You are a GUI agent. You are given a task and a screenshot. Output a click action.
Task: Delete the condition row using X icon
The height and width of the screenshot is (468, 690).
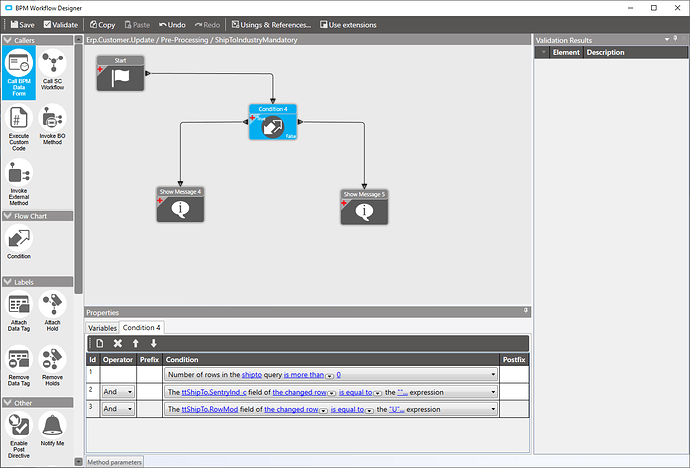pos(117,344)
